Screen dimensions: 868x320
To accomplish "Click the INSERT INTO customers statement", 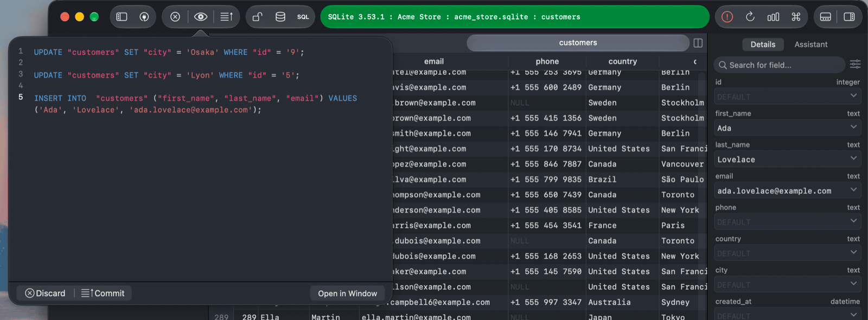I will pos(195,104).
